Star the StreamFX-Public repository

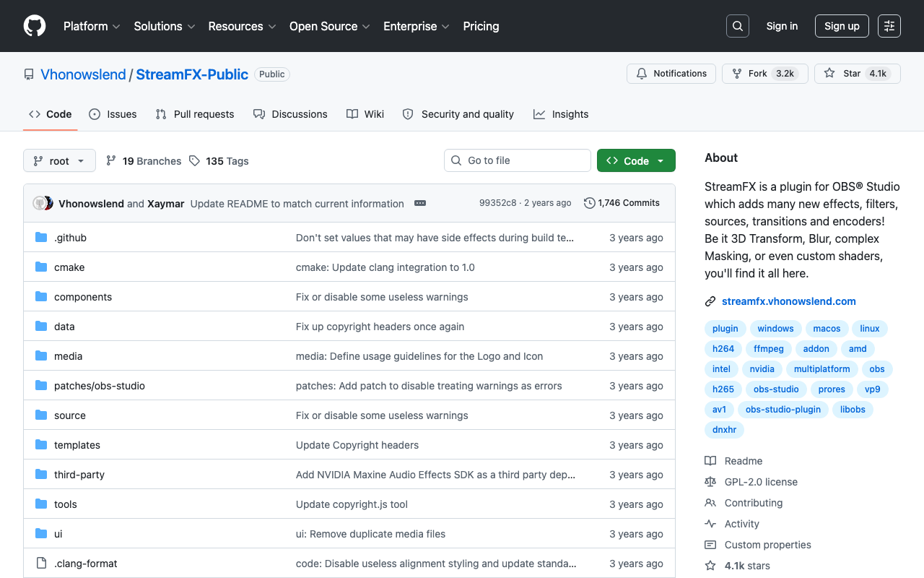[x=858, y=74]
